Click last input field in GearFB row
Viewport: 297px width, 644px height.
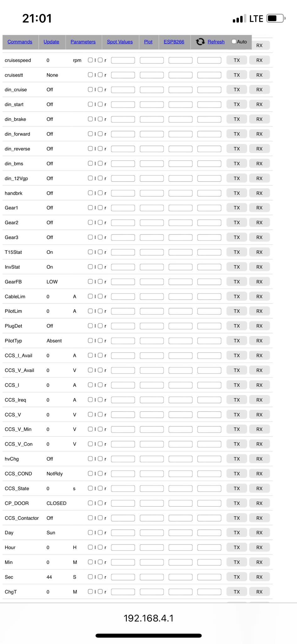click(x=209, y=282)
